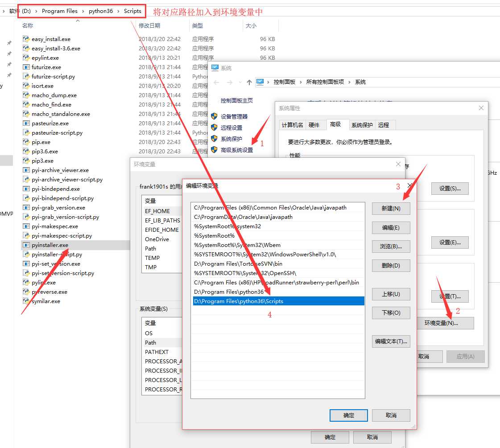Click the back arrow in 系统 window
This screenshot has height=448, width=500.
216,82
